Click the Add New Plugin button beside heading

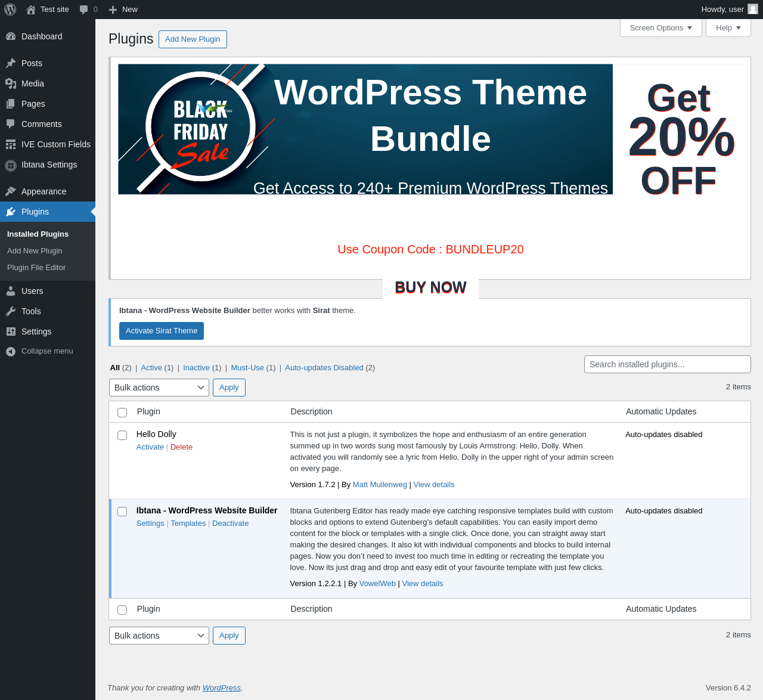pos(193,39)
